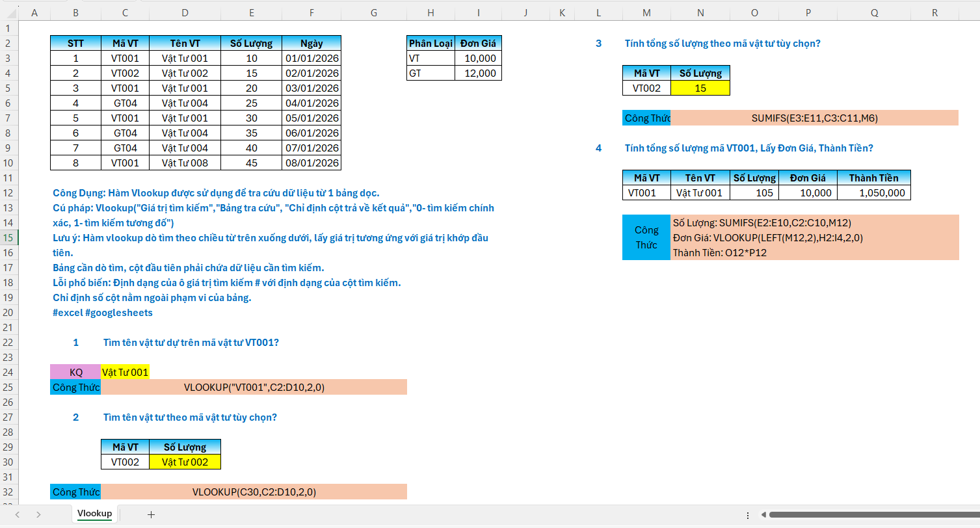Select column D header
Screen dimensions: 980x528
click(185, 13)
